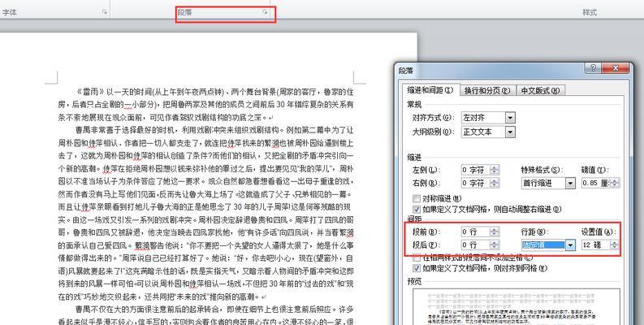Increase the 设置值 with the up arrow

click(614, 242)
